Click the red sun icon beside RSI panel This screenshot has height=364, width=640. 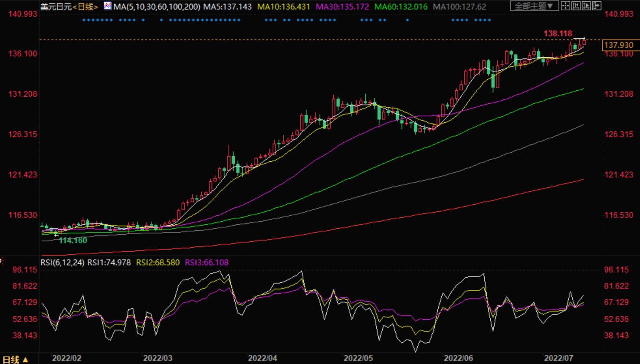click(x=1, y=261)
